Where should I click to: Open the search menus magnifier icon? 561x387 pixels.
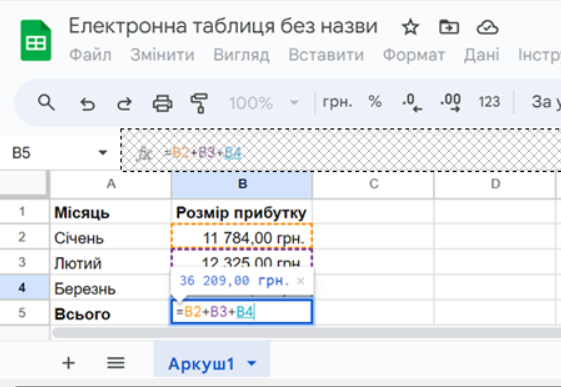pos(46,103)
